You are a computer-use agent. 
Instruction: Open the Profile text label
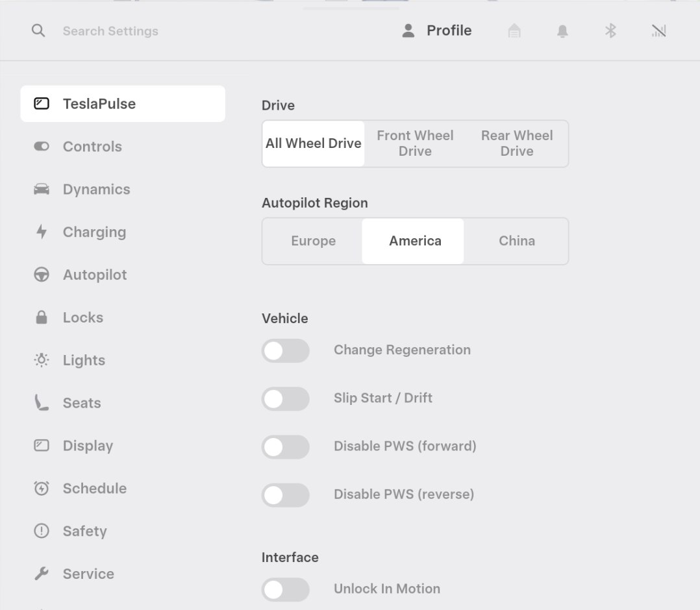point(449,30)
